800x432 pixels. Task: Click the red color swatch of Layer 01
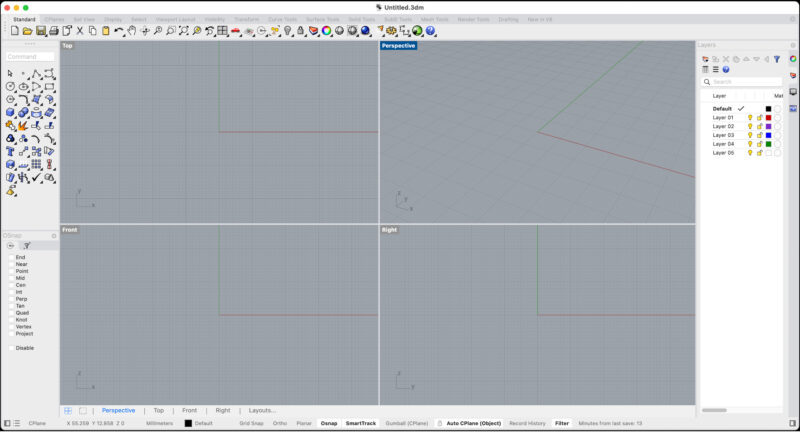point(768,118)
